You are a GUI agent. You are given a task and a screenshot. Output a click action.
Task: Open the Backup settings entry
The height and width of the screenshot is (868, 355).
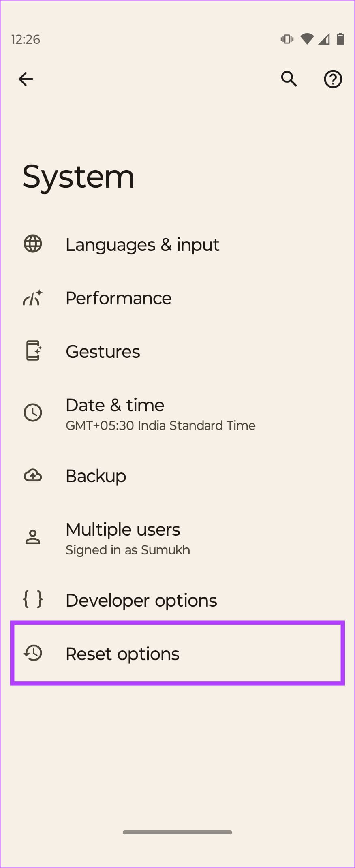pos(177,476)
